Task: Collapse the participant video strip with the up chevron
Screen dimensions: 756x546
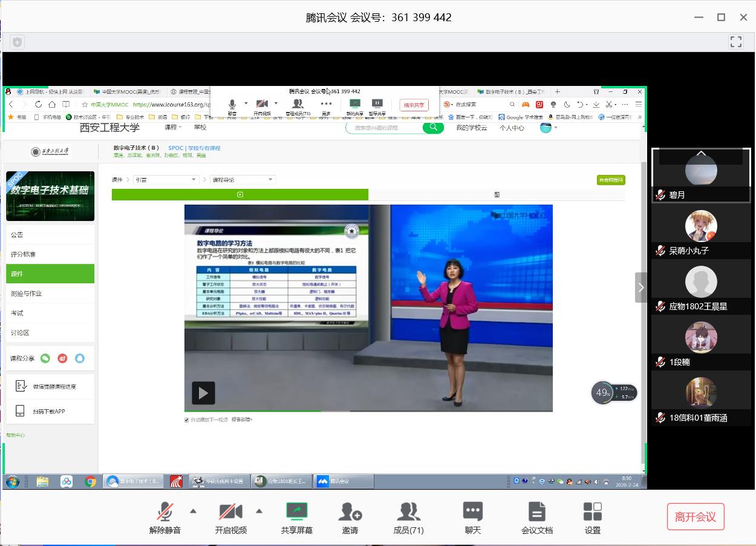Action: tap(701, 154)
